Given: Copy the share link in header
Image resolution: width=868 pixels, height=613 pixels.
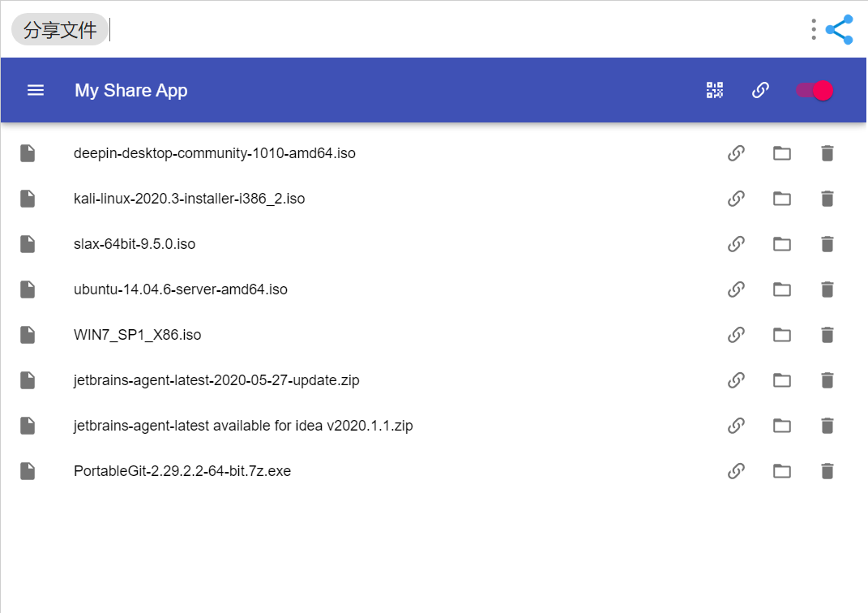Looking at the screenshot, I should [x=760, y=90].
